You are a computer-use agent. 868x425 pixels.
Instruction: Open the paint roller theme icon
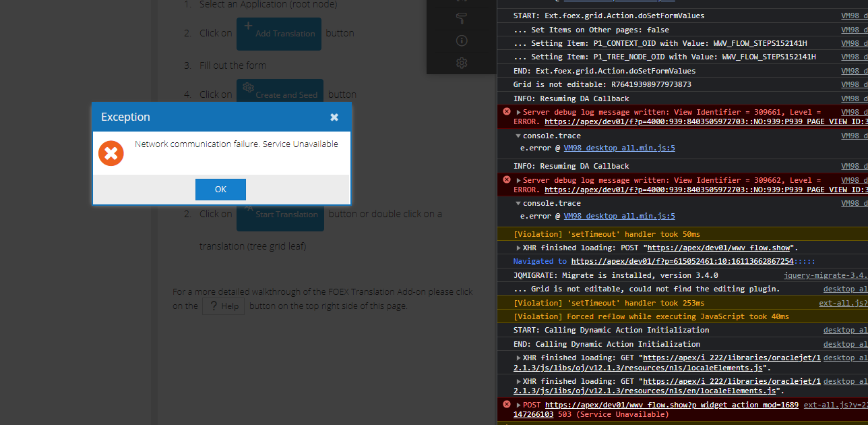(x=462, y=18)
